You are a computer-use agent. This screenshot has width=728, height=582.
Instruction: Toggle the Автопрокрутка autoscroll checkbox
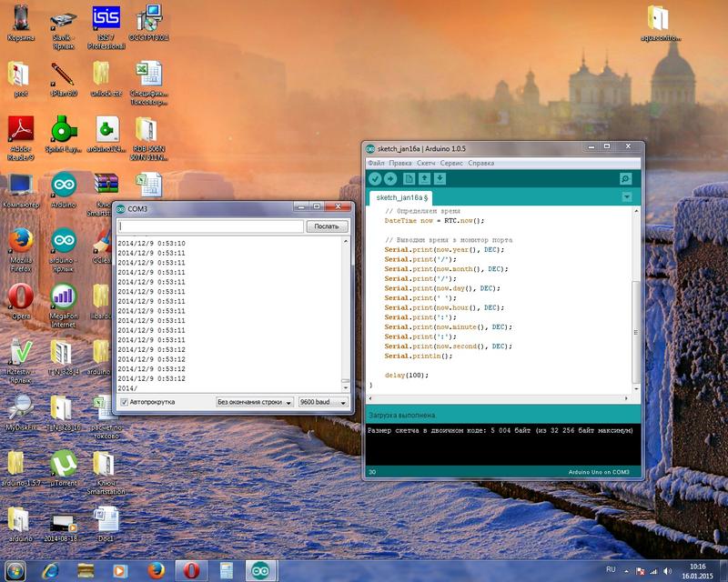click(x=125, y=401)
